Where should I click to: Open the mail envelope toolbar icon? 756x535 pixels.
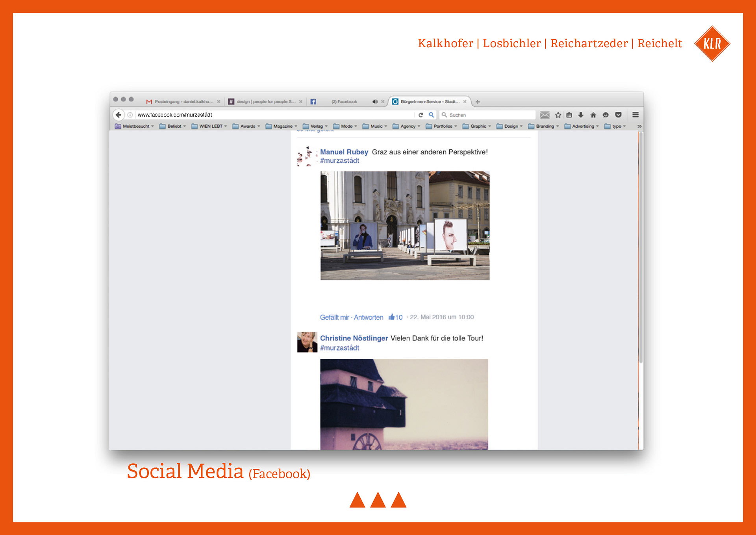click(x=545, y=115)
